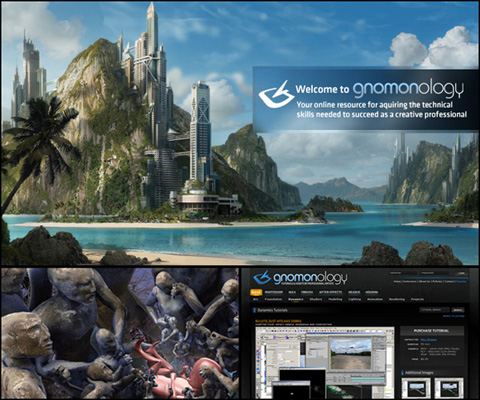
Task: Click the username login field
Action: [x=403, y=273]
